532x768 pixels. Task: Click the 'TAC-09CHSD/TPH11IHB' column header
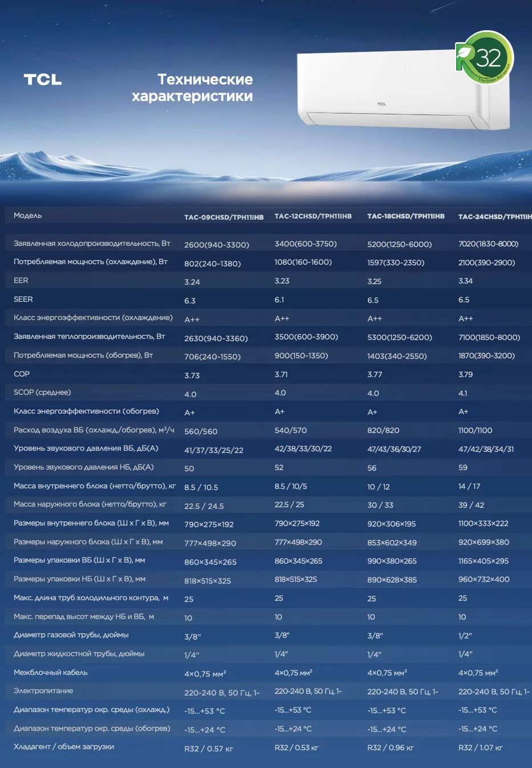coord(224,217)
